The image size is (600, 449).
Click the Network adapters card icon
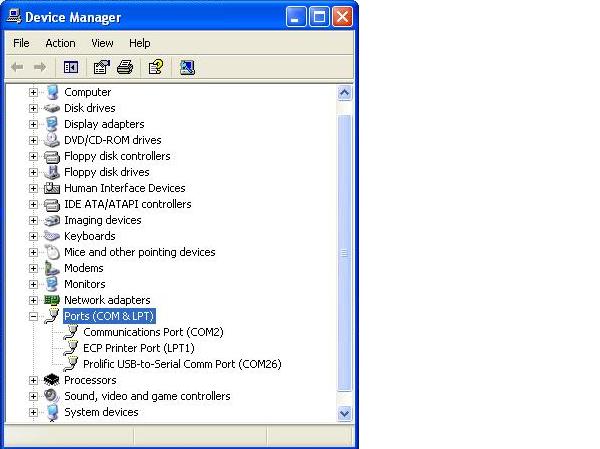[52, 300]
